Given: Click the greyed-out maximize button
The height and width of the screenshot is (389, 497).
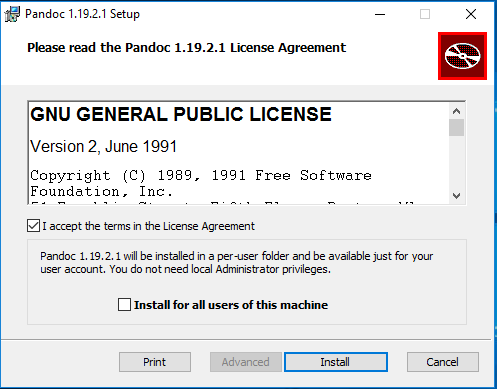Looking at the screenshot, I should 425,14.
